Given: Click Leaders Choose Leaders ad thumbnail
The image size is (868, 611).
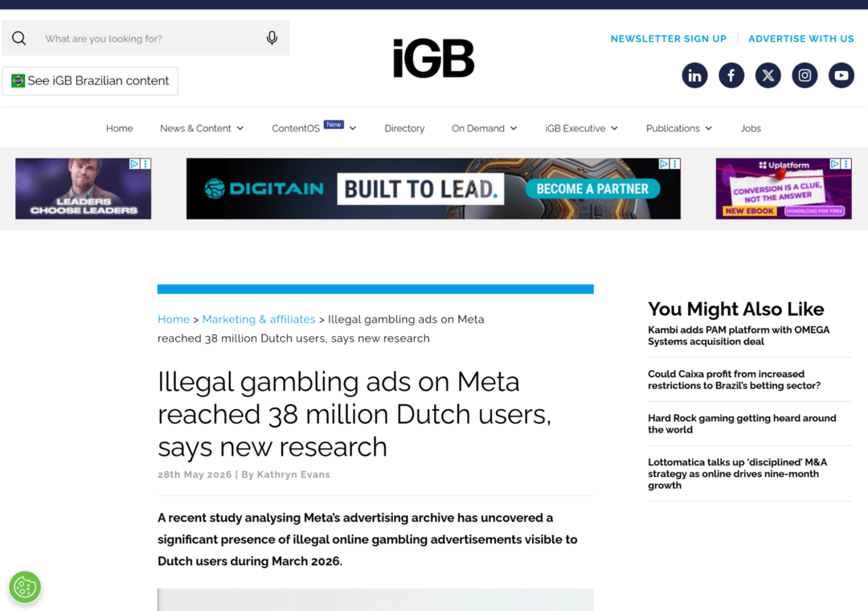Looking at the screenshot, I should coord(83,189).
